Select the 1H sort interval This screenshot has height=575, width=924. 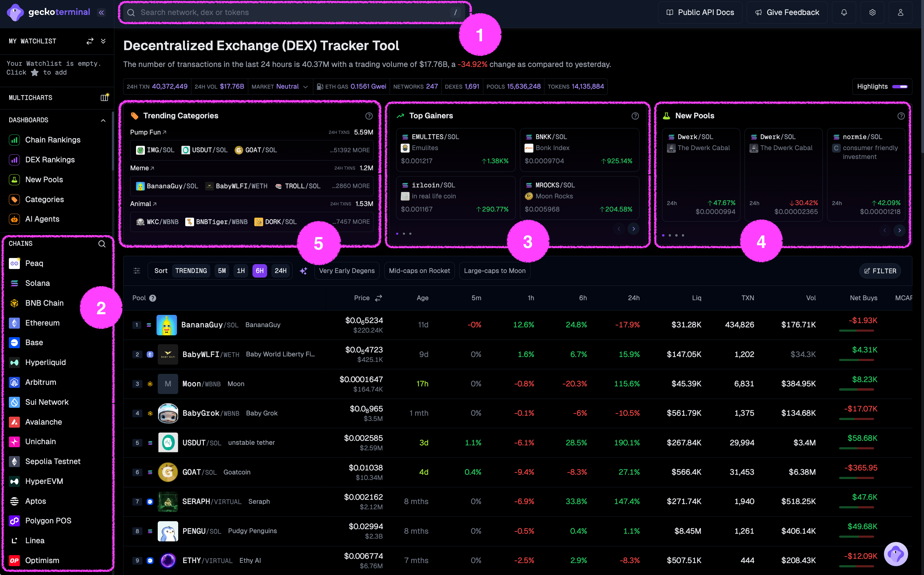[x=241, y=271]
